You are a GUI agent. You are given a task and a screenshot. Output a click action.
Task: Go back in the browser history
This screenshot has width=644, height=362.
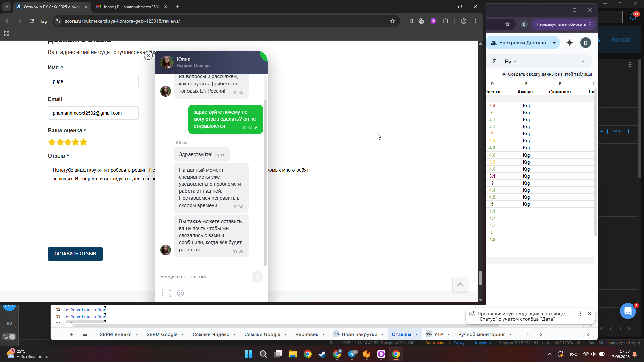click(7, 21)
